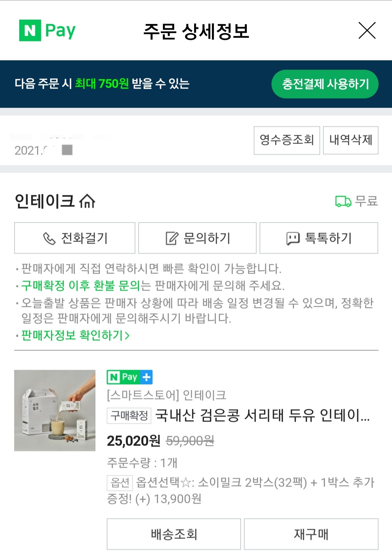Image resolution: width=392 pixels, height=557 pixels.
Task: Click the 충전결제 사용하기 button
Action: (325, 84)
